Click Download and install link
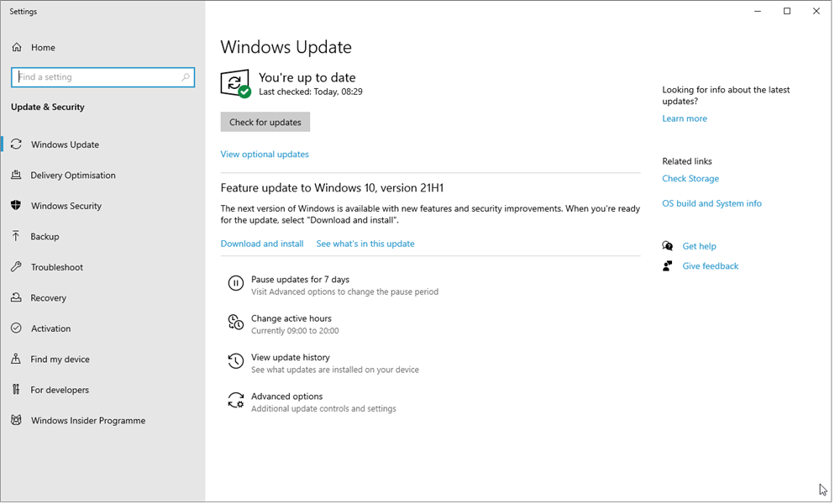 pyautogui.click(x=262, y=244)
